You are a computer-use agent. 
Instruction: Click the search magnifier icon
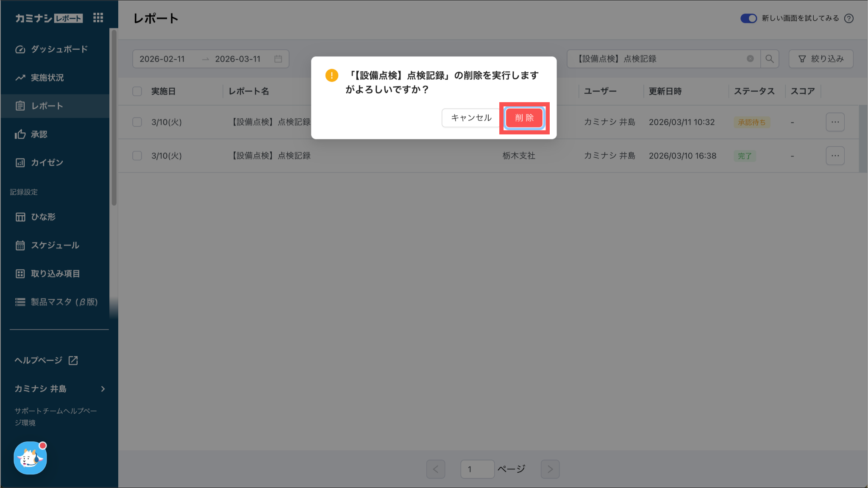point(770,59)
